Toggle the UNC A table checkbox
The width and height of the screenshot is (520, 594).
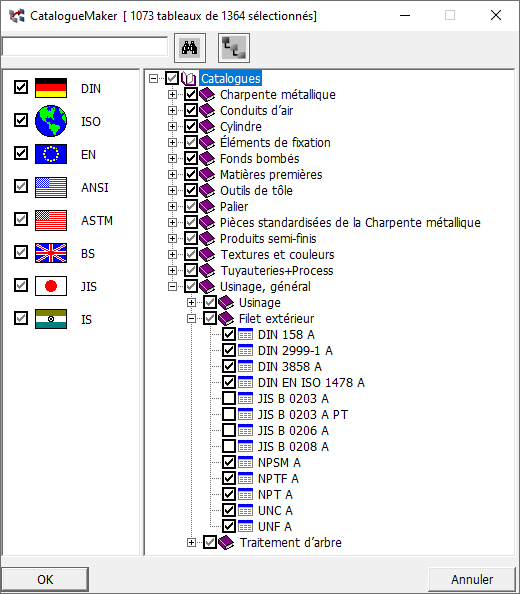pyautogui.click(x=229, y=510)
